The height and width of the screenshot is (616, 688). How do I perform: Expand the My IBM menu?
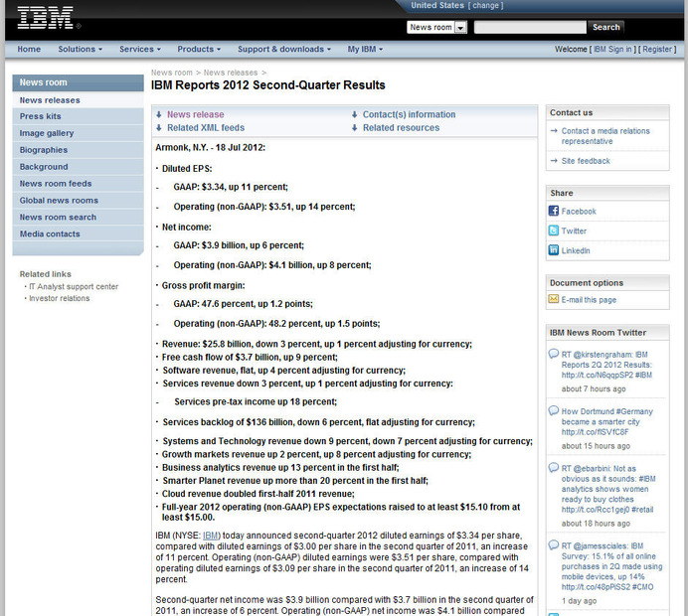click(x=365, y=49)
